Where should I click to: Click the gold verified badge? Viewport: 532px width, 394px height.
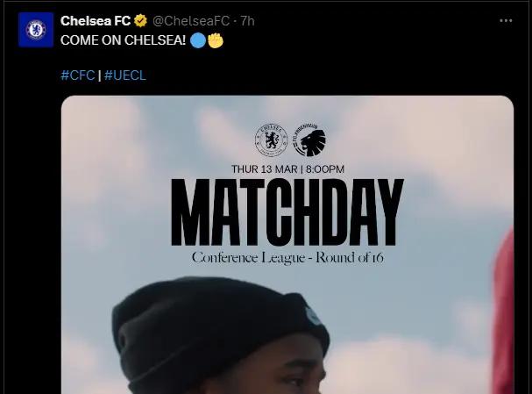[x=140, y=21]
